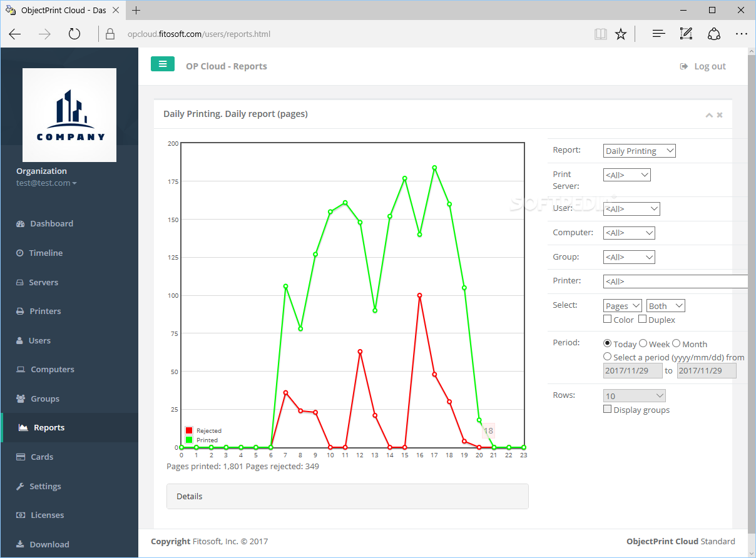The height and width of the screenshot is (558, 756).
Task: Open browser reading view book icon
Action: [601, 34]
